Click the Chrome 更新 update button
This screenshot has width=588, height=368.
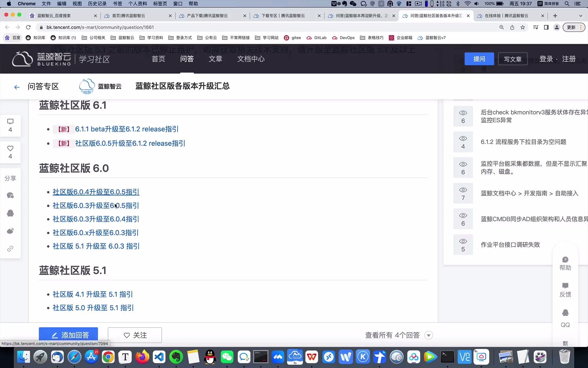[574, 27]
